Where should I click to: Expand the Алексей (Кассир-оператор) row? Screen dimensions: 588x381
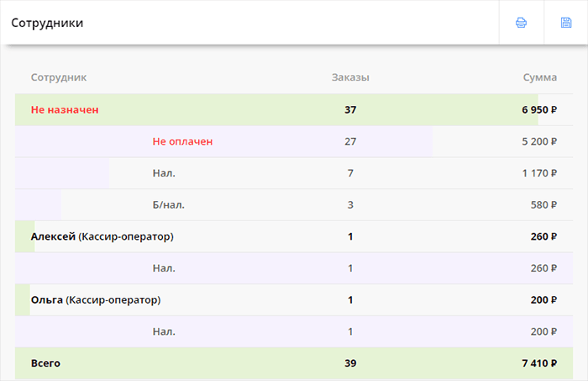102,236
